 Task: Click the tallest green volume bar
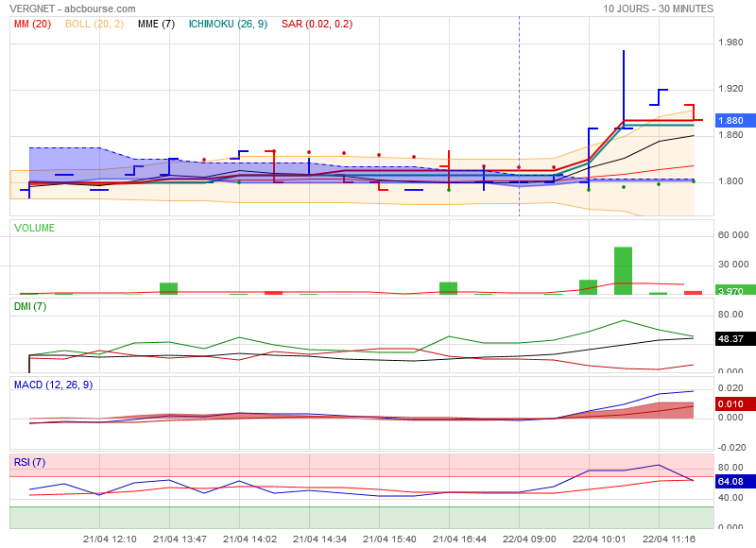[623, 271]
